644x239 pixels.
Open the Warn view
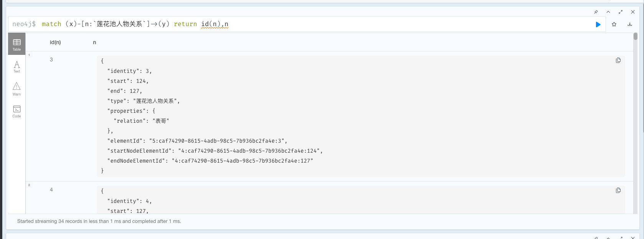tap(17, 89)
